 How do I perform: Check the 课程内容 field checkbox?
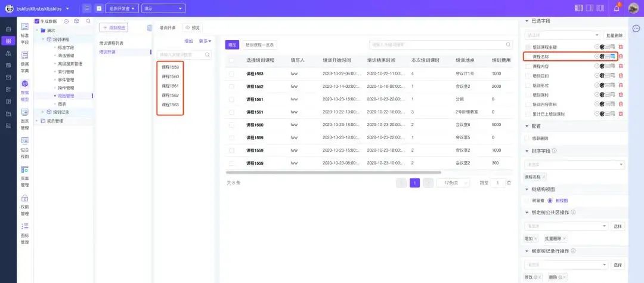coord(528,66)
